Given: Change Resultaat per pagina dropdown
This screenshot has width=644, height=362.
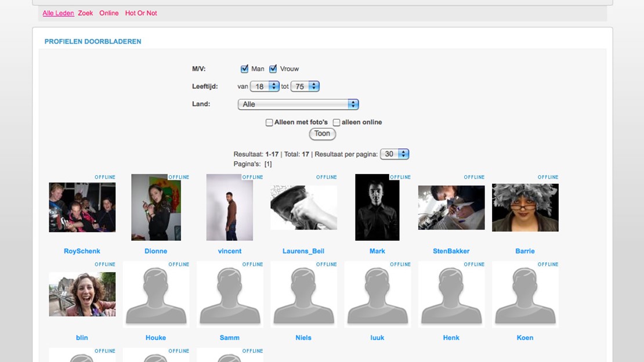Looking at the screenshot, I should click(395, 154).
